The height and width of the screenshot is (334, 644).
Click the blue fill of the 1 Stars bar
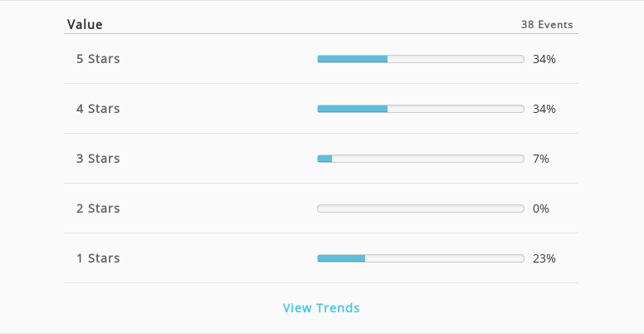(x=341, y=258)
